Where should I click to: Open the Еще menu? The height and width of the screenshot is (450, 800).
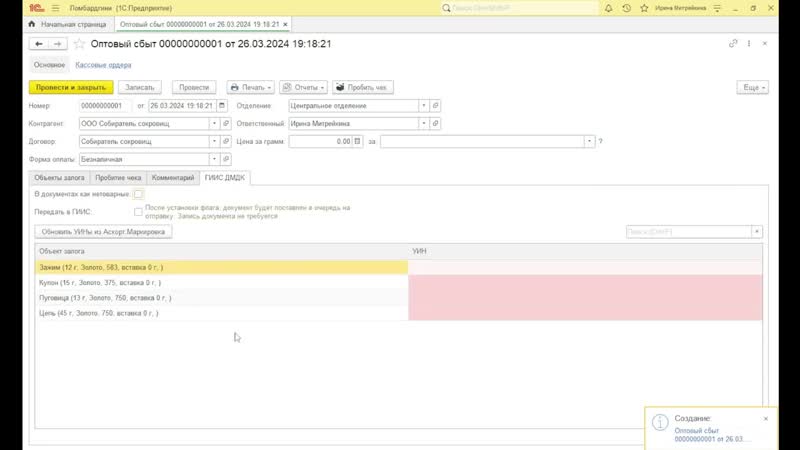click(x=751, y=87)
